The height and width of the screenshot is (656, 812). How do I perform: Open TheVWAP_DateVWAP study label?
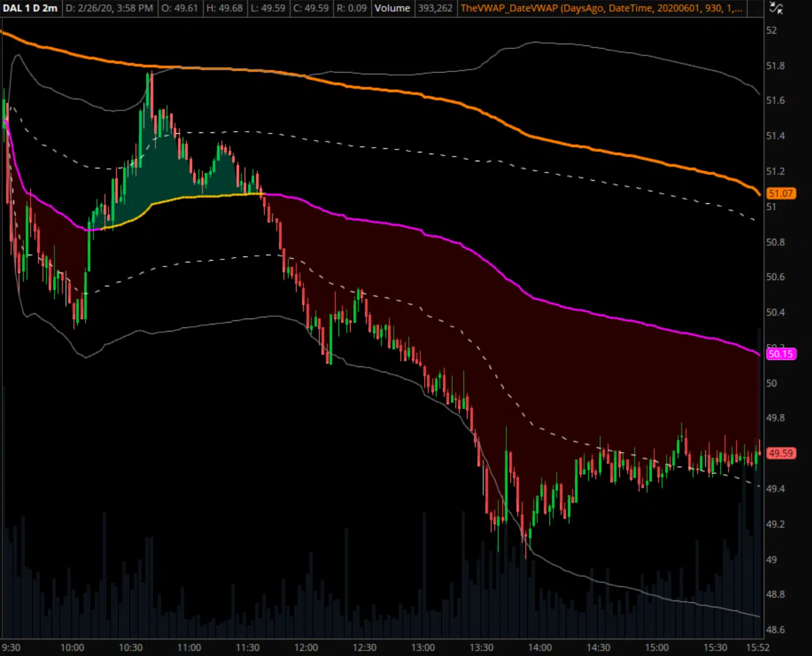pyautogui.click(x=601, y=8)
